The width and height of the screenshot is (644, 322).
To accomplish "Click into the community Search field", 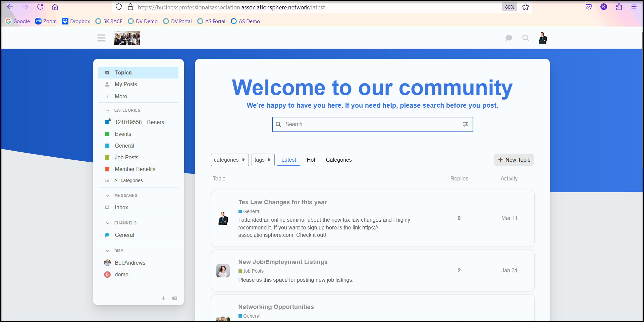I will coord(372,124).
